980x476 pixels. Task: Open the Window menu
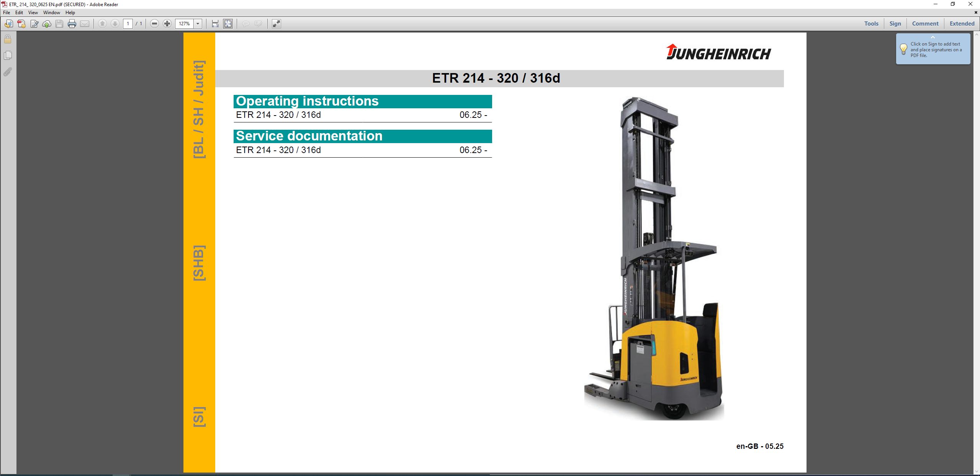tap(51, 13)
